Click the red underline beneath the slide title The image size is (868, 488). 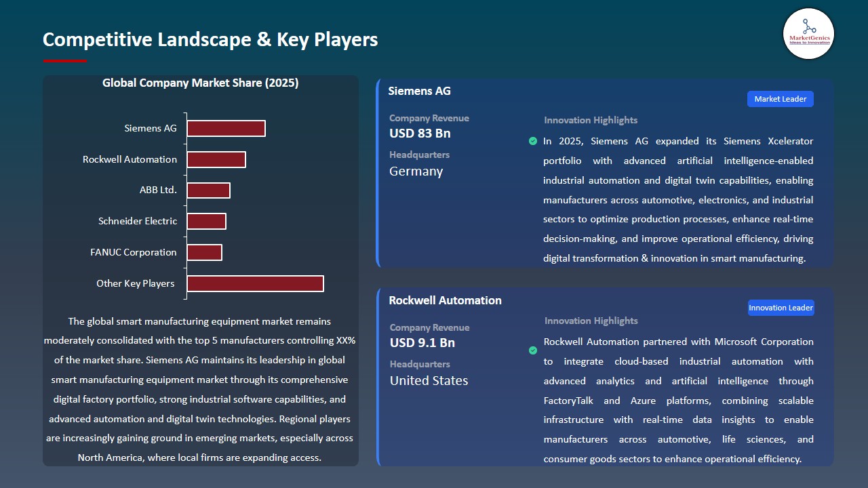(64, 60)
